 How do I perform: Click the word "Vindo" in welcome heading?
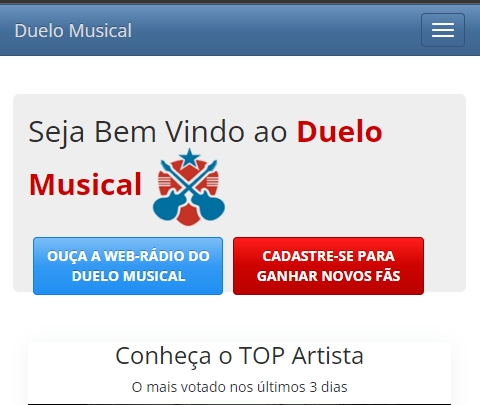204,132
